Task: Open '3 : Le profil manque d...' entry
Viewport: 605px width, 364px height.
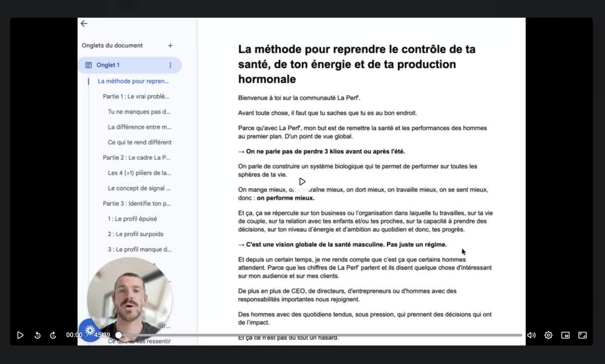Action: [x=140, y=249]
